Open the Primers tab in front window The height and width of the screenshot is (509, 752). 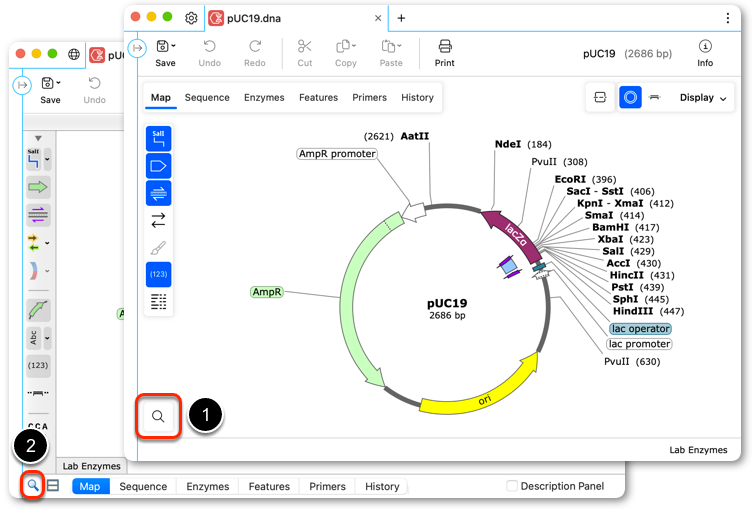(x=369, y=97)
